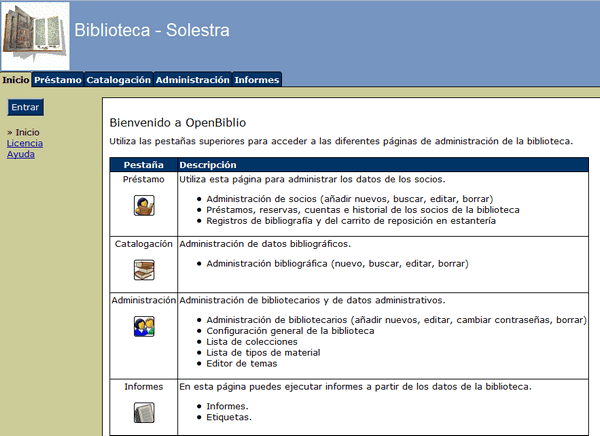This screenshot has height=436, width=600.
Task: Open the Inicio tab
Action: (x=16, y=80)
